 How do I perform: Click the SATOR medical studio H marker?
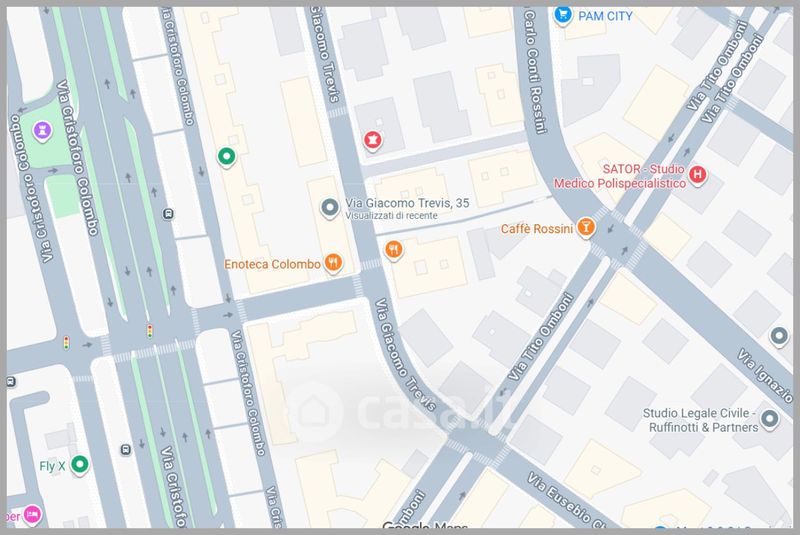click(x=697, y=175)
